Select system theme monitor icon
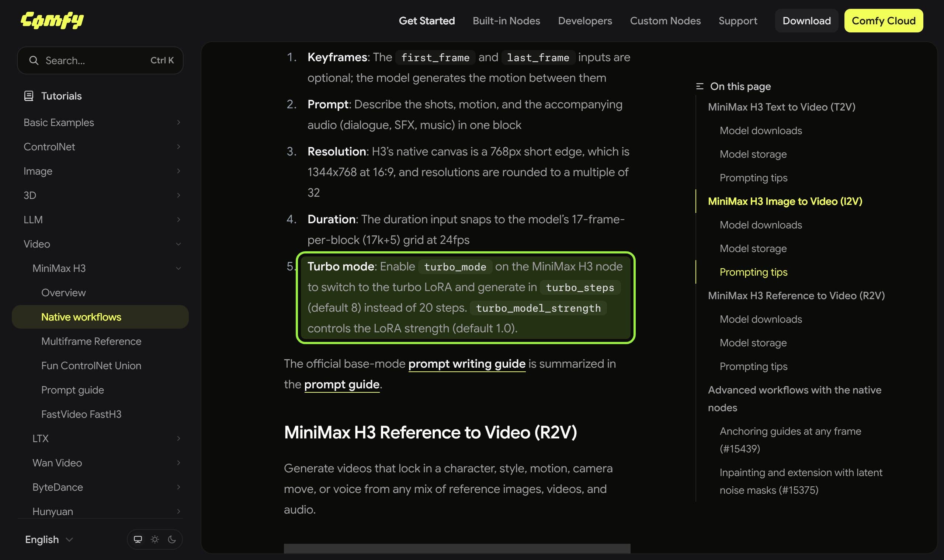The width and height of the screenshot is (944, 560). [138, 539]
